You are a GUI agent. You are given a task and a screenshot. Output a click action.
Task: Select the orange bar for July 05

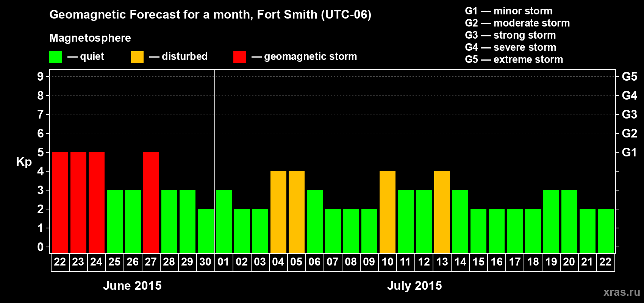click(x=297, y=212)
